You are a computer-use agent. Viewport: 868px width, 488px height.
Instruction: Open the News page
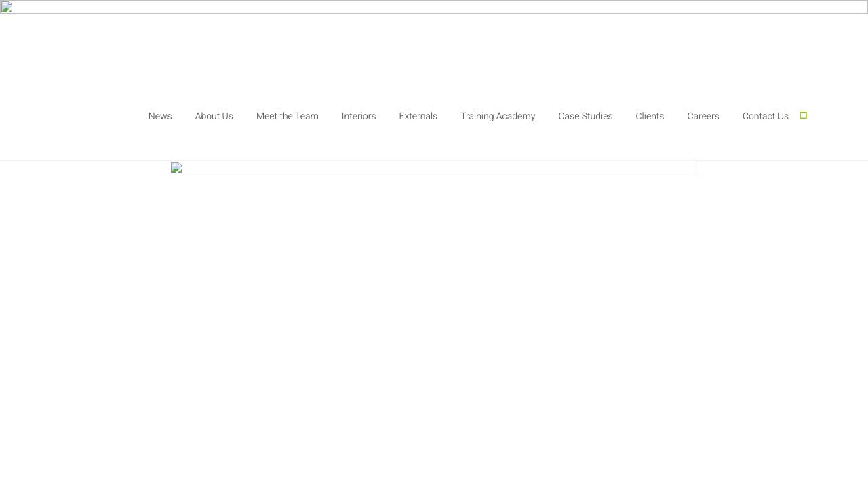coord(160,116)
